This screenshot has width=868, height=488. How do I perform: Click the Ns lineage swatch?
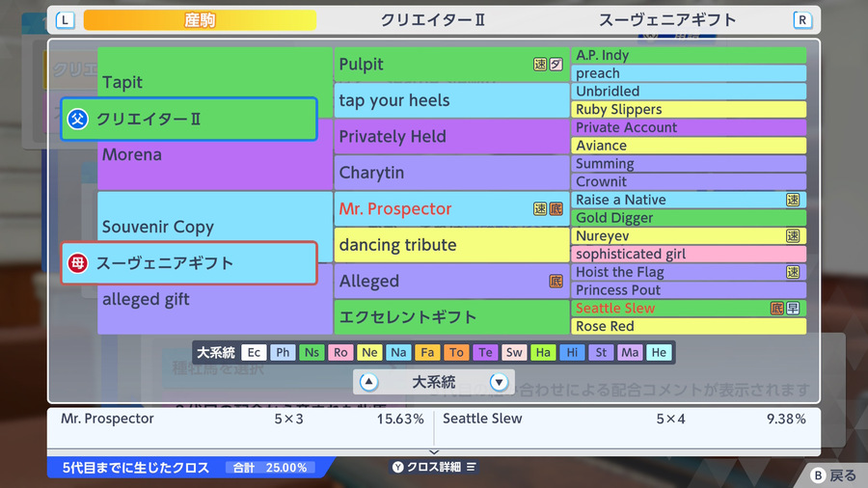(312, 352)
